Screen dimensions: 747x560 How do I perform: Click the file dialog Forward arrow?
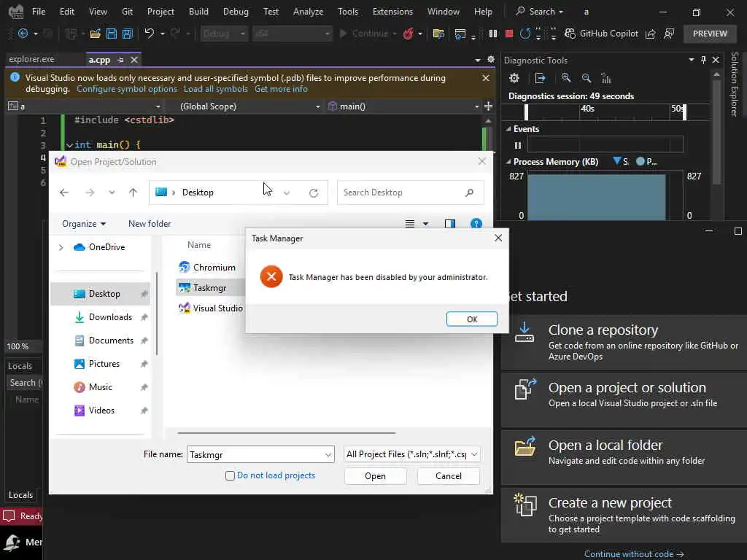[90, 192]
